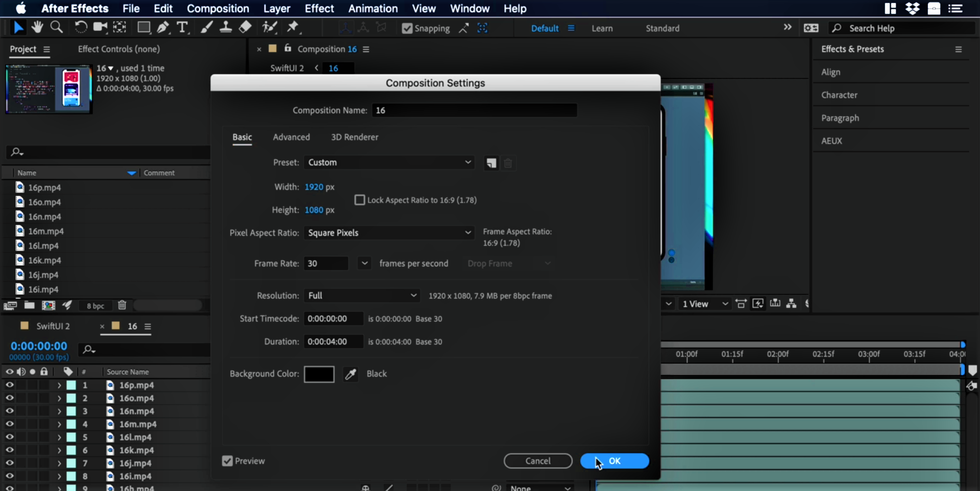Select the Rotation tool
980x491 pixels.
81,27
